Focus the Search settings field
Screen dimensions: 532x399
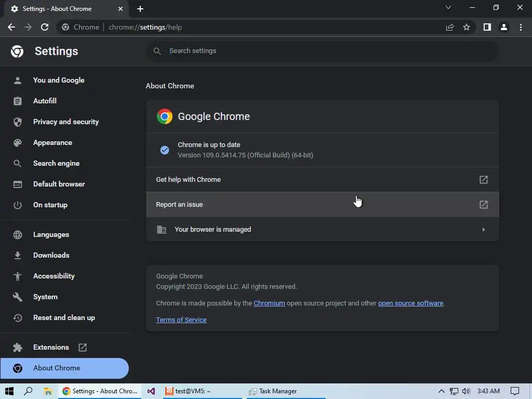click(322, 51)
